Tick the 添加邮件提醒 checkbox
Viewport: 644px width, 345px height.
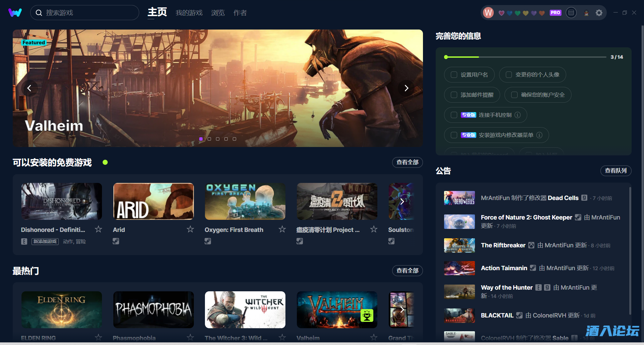[454, 95]
